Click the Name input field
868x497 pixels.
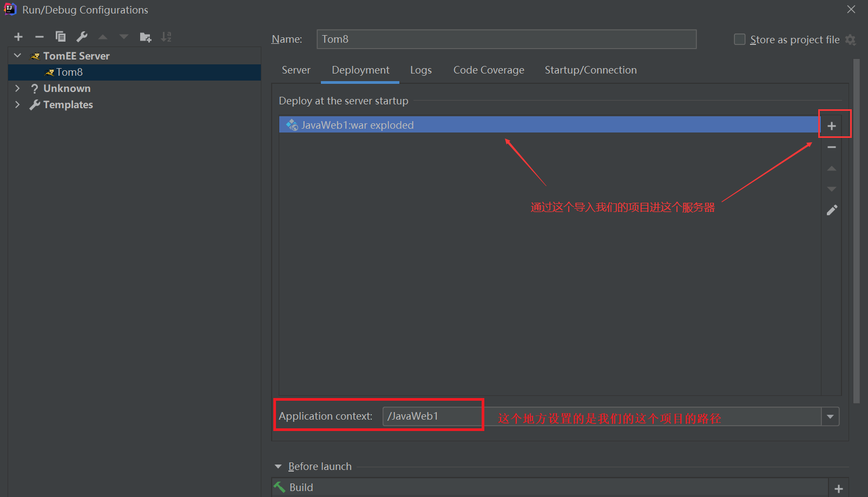[x=507, y=39]
